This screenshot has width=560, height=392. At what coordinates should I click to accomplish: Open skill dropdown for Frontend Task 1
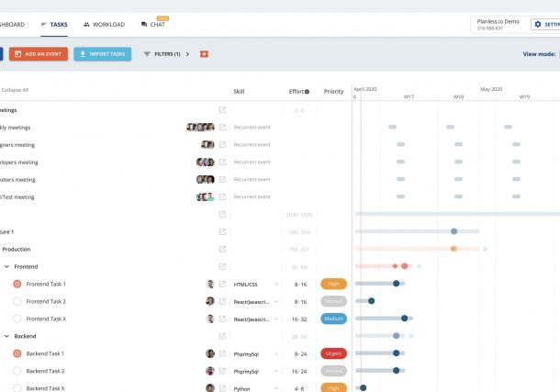pos(275,285)
